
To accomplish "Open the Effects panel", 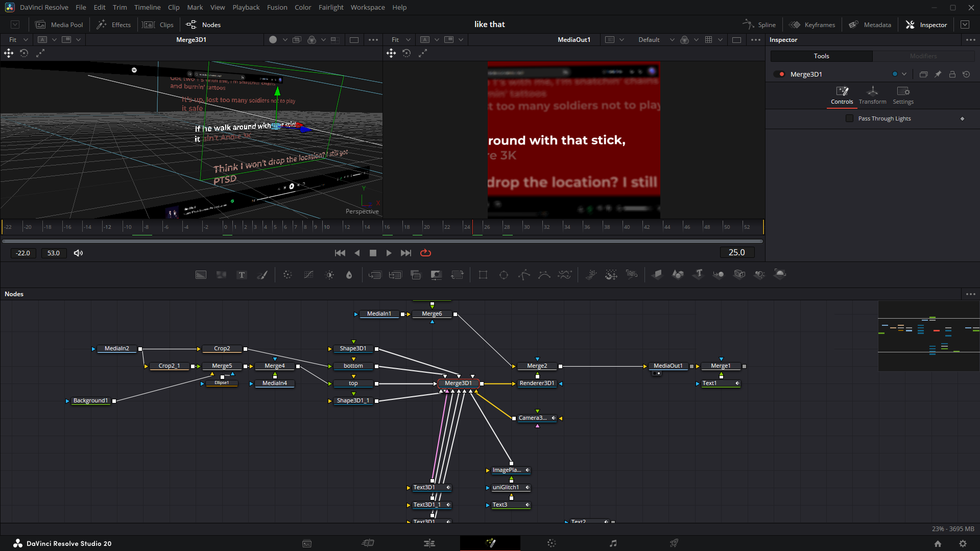I will tap(114, 25).
